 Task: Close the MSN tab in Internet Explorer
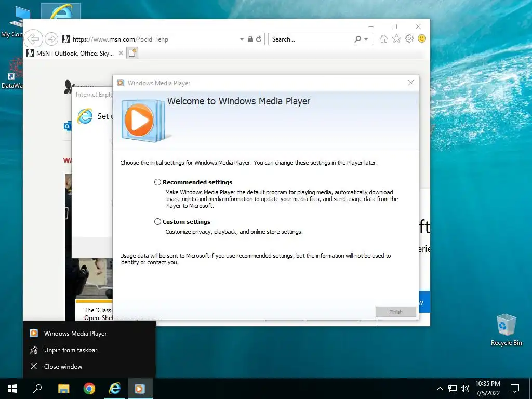121,54
